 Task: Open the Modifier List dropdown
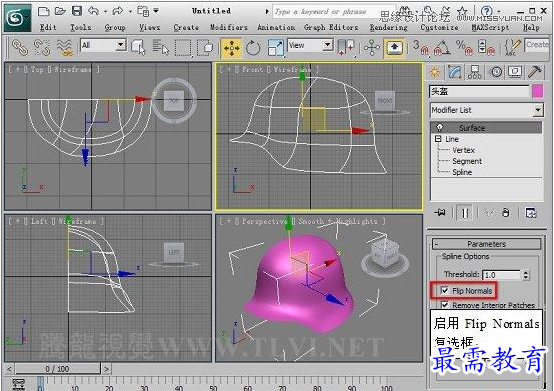pyautogui.click(x=487, y=110)
